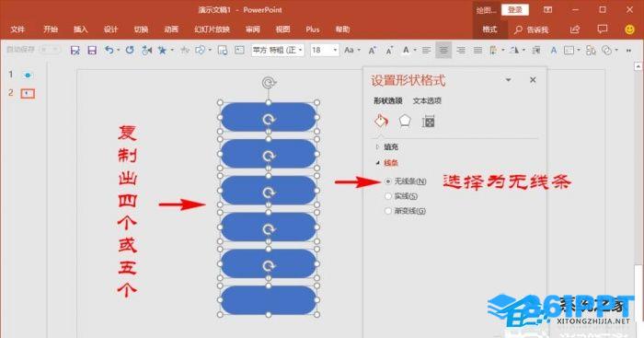
Task: Open the font name dropdown
Action: point(301,50)
